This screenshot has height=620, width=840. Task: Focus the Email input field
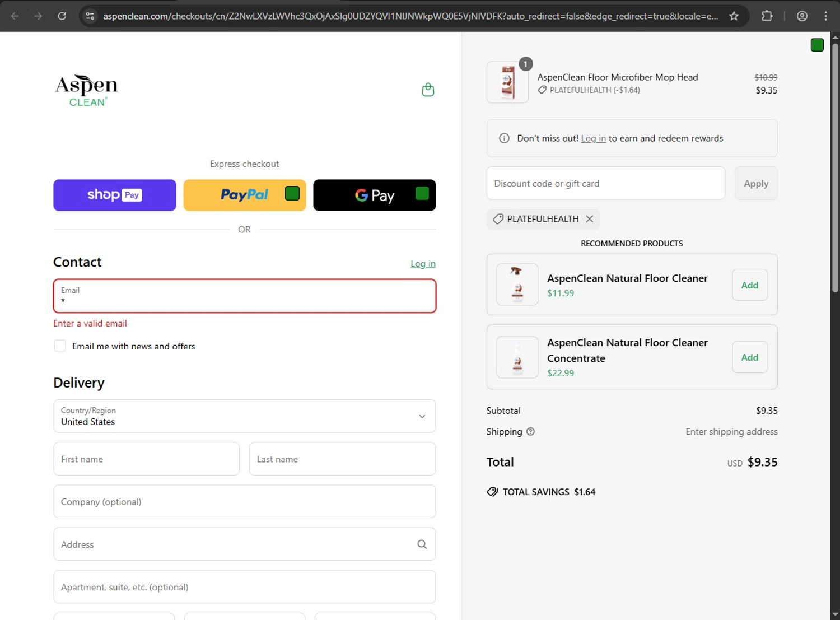(x=245, y=296)
